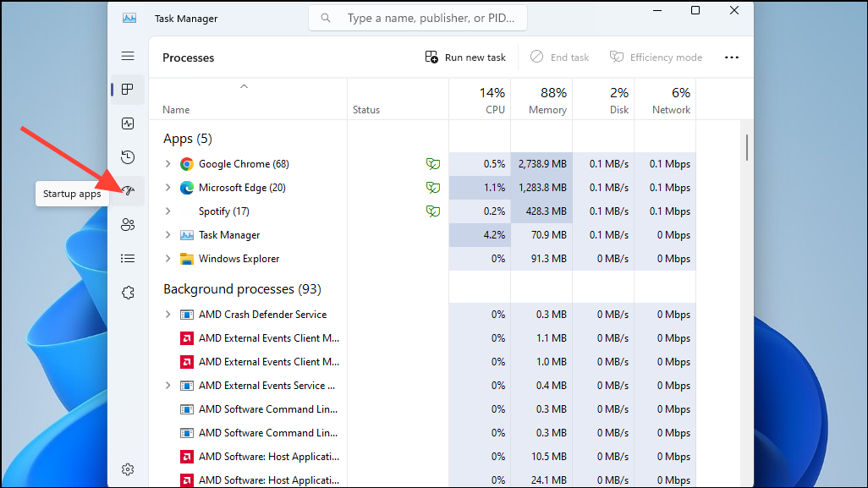Screen dimensions: 868x488
Task: Open the hamburger navigation menu
Action: (x=128, y=56)
